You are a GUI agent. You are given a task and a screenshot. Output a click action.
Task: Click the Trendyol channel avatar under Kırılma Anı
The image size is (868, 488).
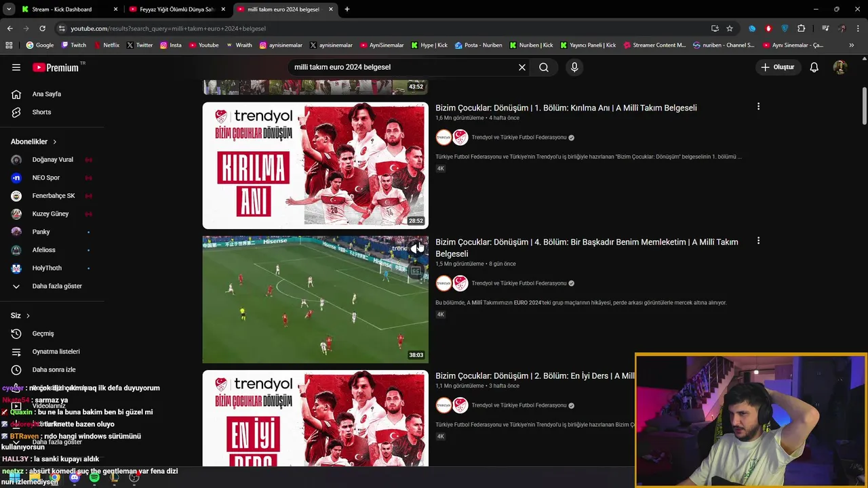point(443,138)
